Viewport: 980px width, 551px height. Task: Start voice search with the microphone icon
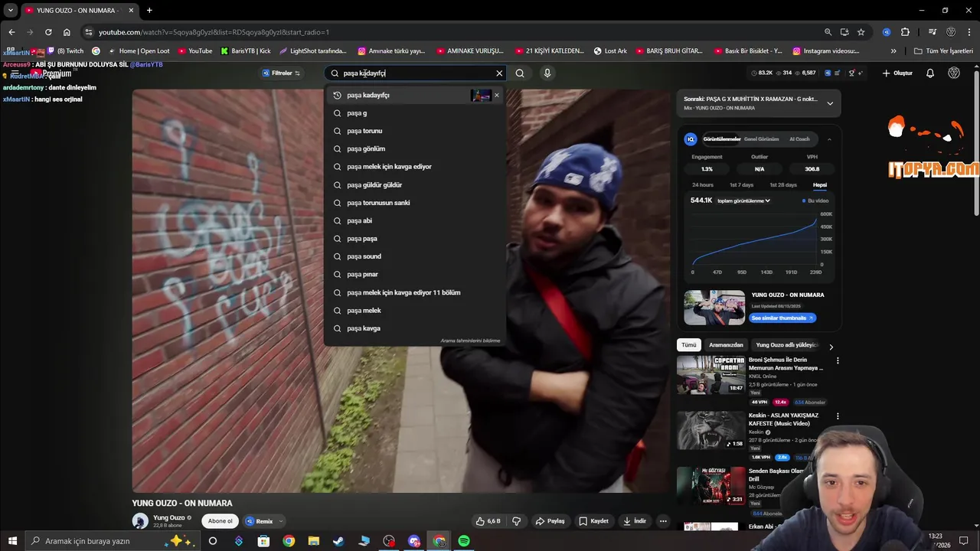[x=547, y=73]
